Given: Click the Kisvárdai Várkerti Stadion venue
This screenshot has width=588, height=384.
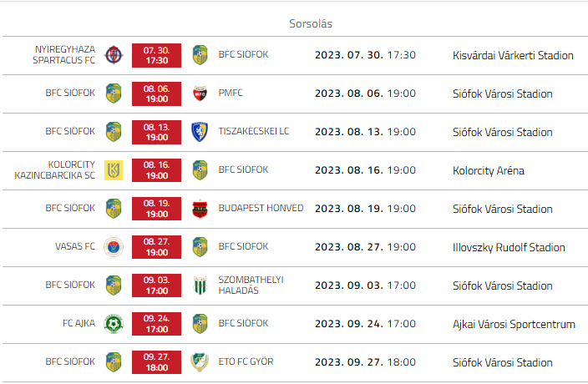Looking at the screenshot, I should (513, 56).
